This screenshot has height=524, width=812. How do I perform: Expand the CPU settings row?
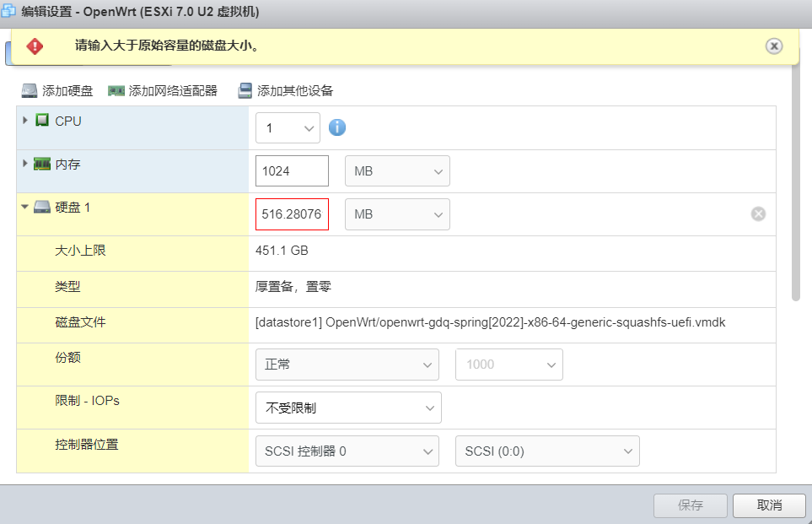pyautogui.click(x=24, y=121)
